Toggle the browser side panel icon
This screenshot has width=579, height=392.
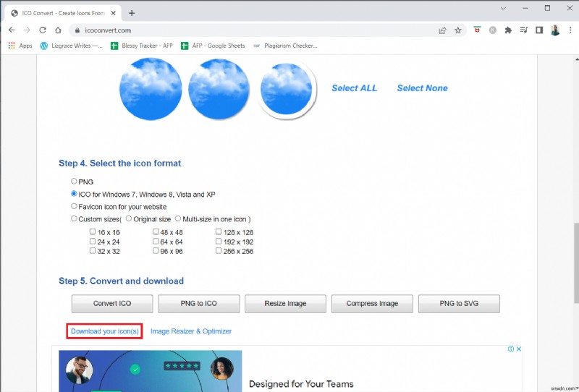tap(539, 30)
